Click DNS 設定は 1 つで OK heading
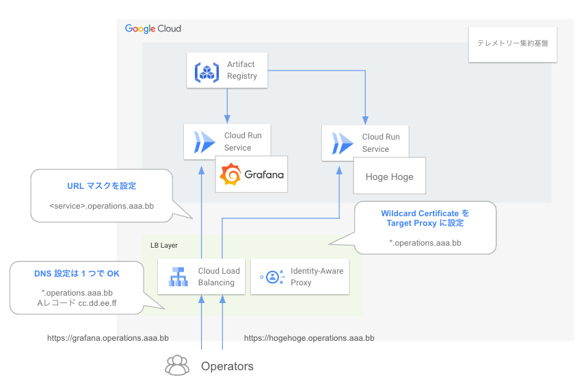Screen dimensions: 588x388 [77, 274]
